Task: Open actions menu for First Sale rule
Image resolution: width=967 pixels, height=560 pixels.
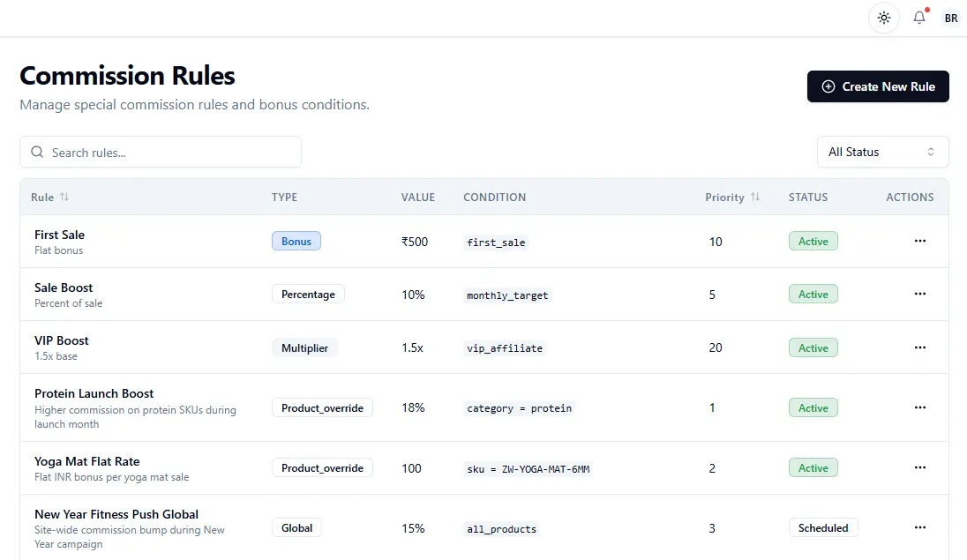Action: pyautogui.click(x=919, y=241)
